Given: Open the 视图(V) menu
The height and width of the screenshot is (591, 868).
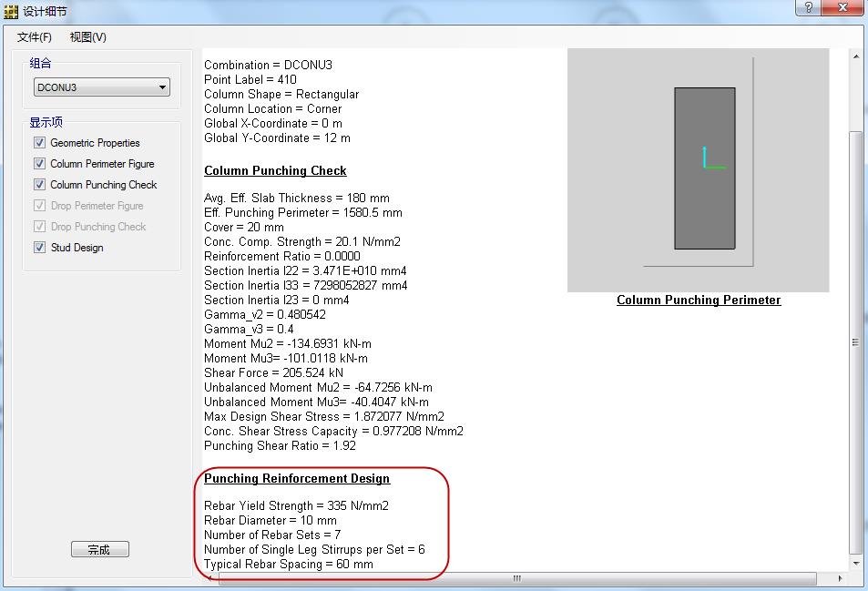Looking at the screenshot, I should tap(87, 37).
